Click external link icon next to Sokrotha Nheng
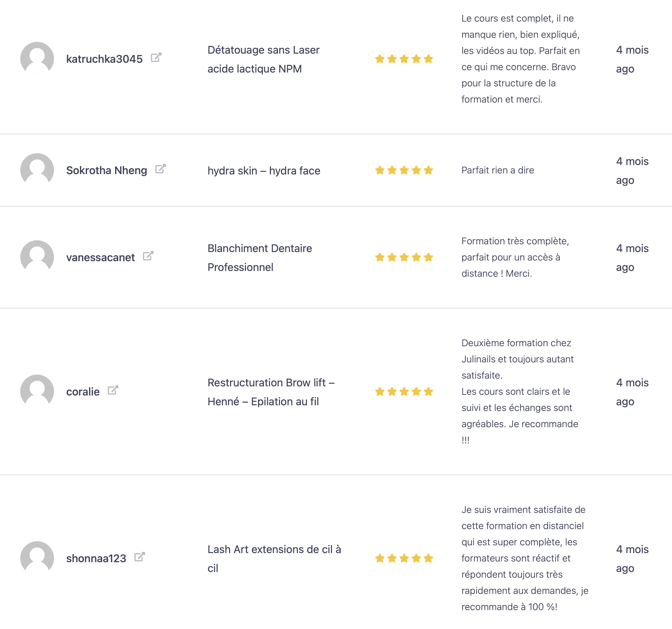Viewport: 672px width, 629px height. click(160, 169)
